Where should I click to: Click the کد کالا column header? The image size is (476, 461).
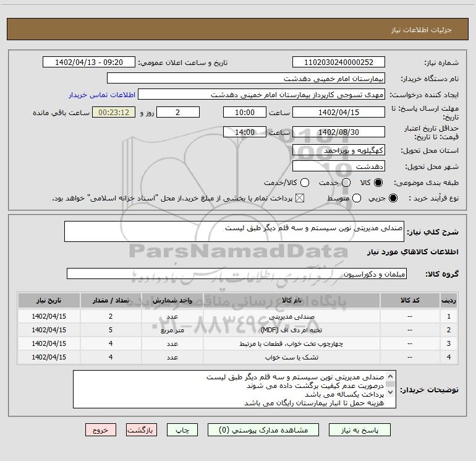tap(410, 300)
